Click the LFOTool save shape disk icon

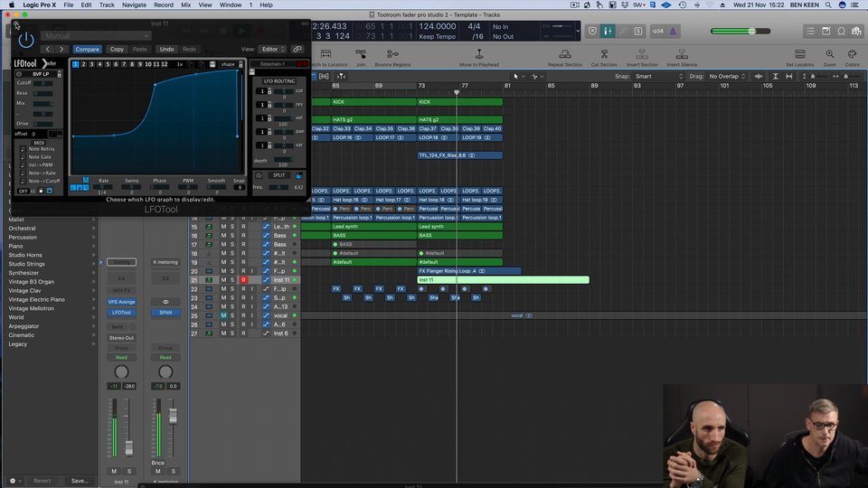[212, 64]
